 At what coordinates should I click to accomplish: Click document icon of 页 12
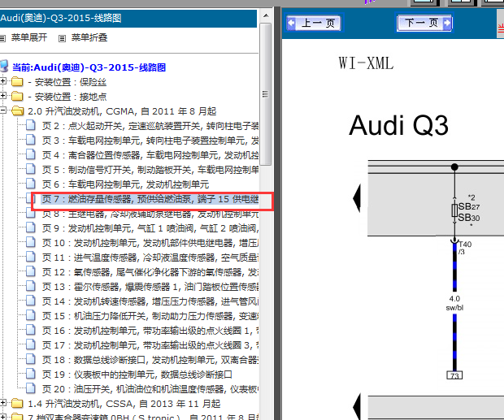31,271
